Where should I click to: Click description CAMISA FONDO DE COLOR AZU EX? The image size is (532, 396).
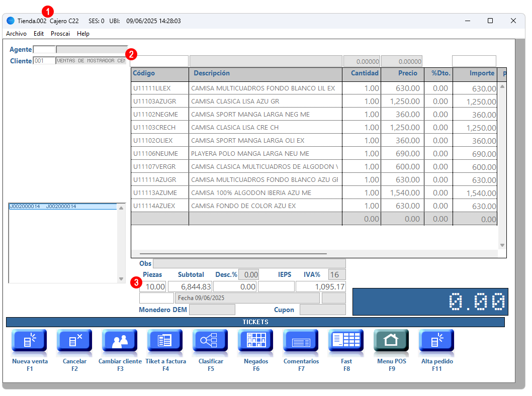click(x=243, y=206)
